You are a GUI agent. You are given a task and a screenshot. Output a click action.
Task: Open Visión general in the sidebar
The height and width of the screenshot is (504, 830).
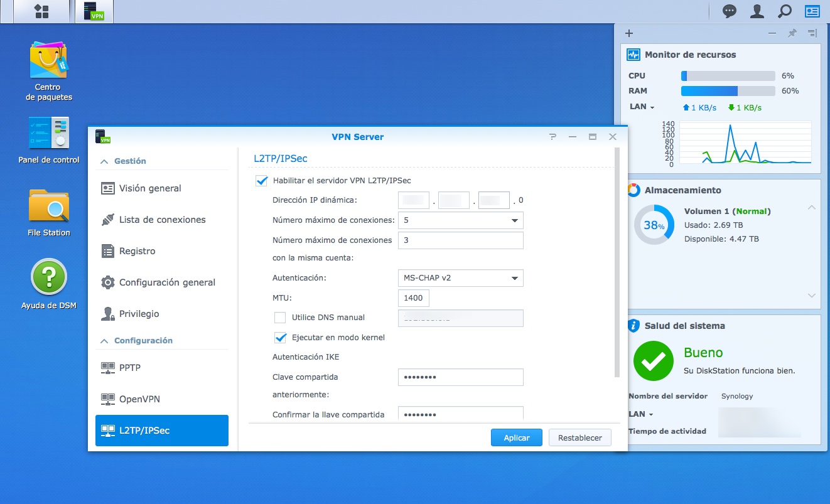coord(162,188)
